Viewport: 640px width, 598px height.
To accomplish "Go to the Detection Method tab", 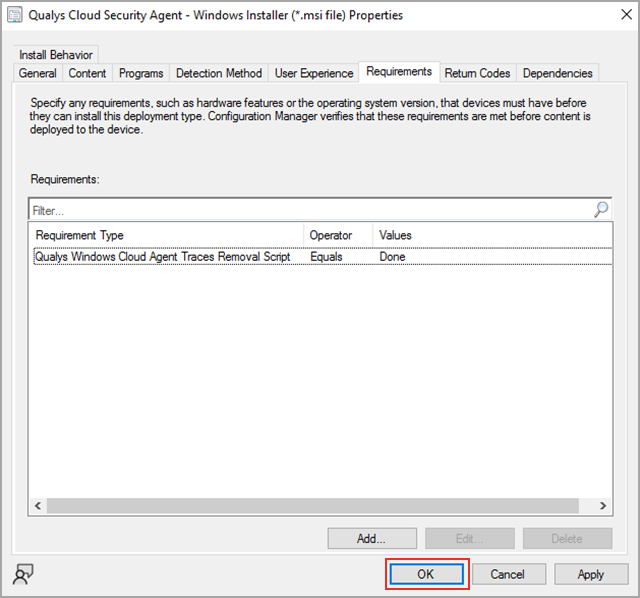I will coord(219,73).
